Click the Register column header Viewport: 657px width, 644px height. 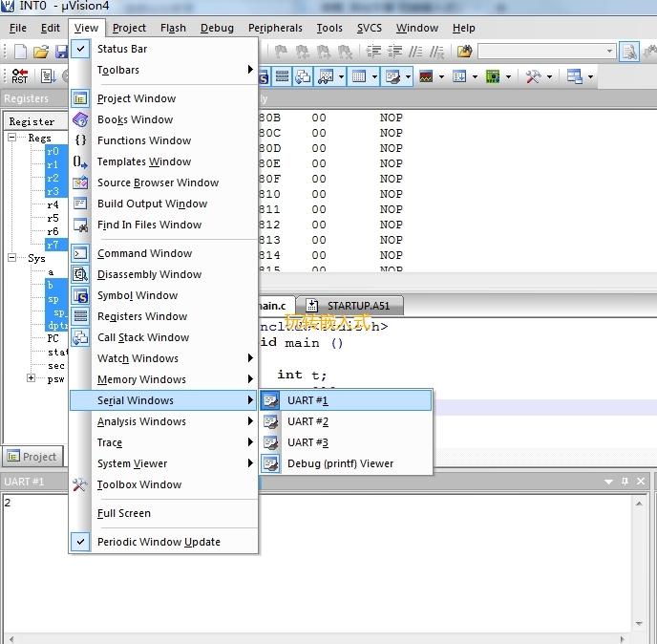[36, 121]
